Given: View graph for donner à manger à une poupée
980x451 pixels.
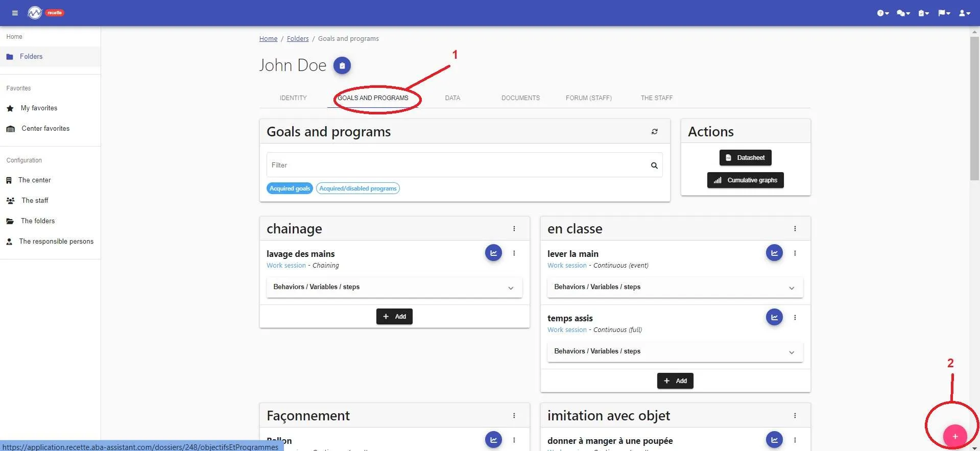Looking at the screenshot, I should point(774,440).
